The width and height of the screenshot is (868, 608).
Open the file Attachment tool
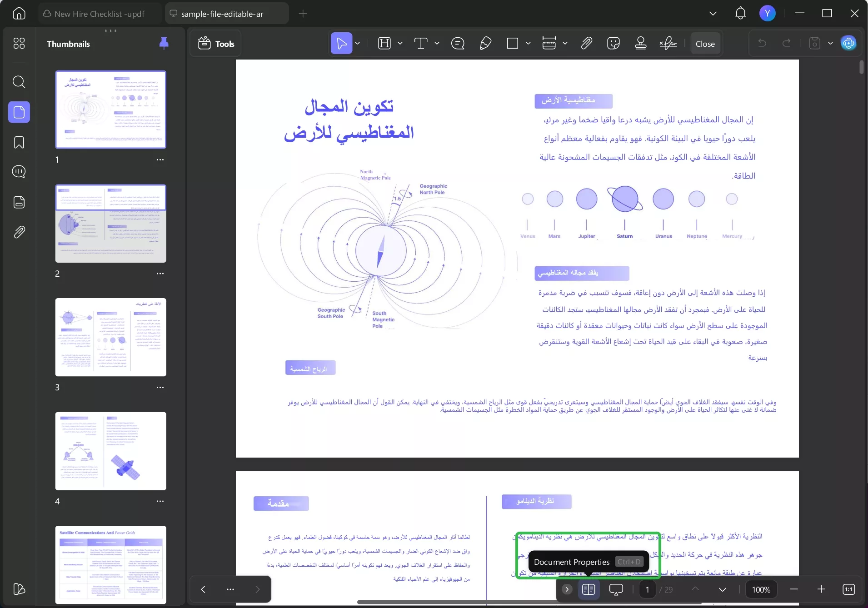click(587, 43)
